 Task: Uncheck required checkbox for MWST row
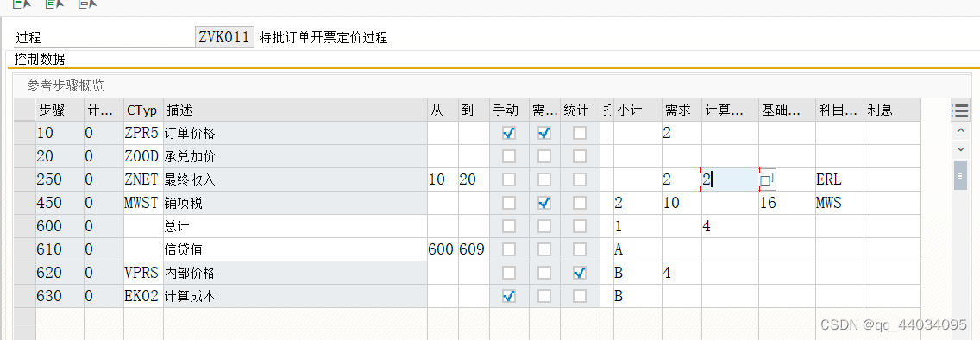click(544, 203)
